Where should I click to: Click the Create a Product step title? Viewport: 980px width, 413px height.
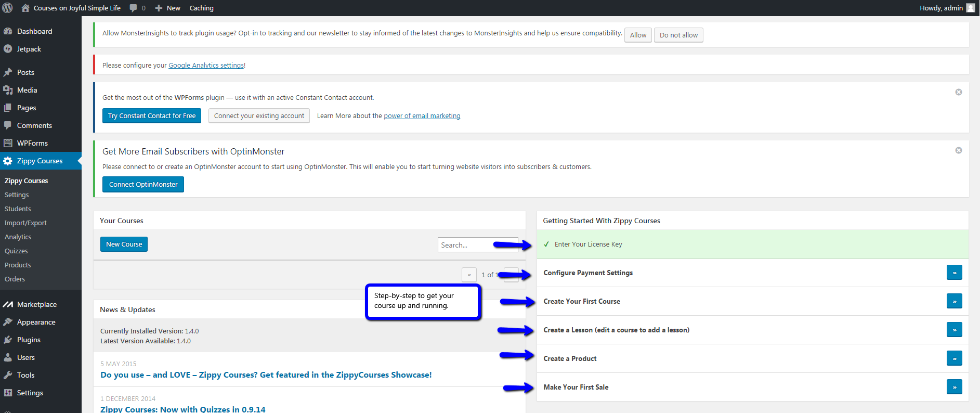point(570,358)
